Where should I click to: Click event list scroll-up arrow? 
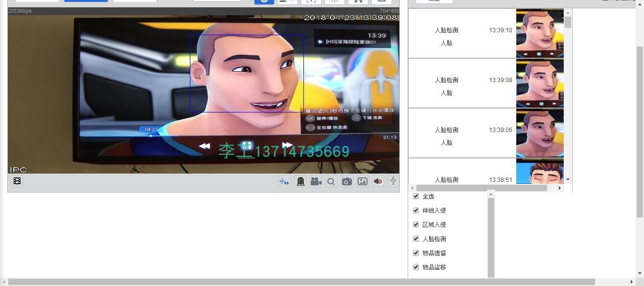pyautogui.click(x=568, y=12)
